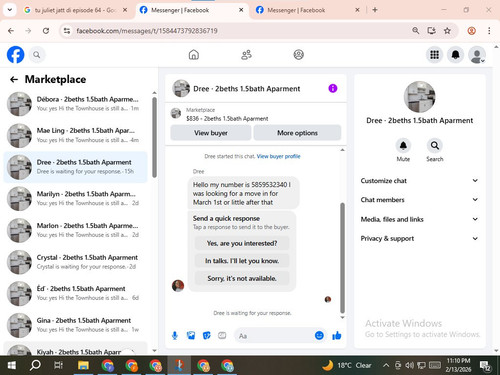
Task: Open Task View on the taskbar
Action: pos(59,366)
